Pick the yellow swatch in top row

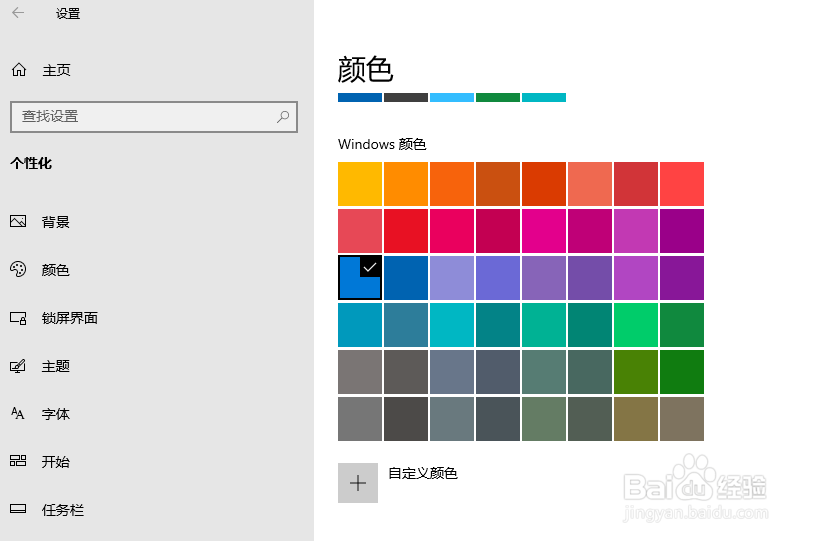coord(360,184)
